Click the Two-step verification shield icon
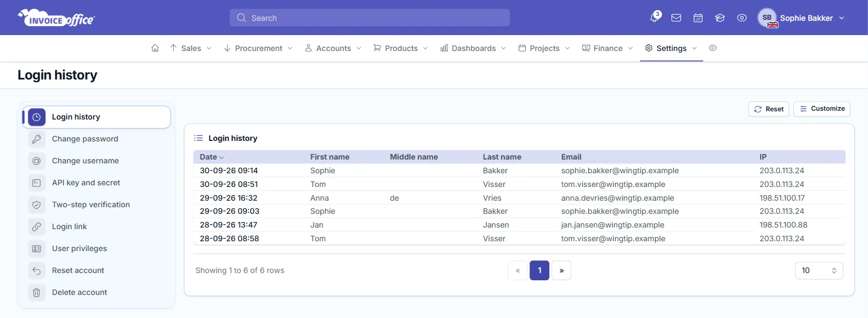Image resolution: width=868 pixels, height=318 pixels. click(x=37, y=205)
